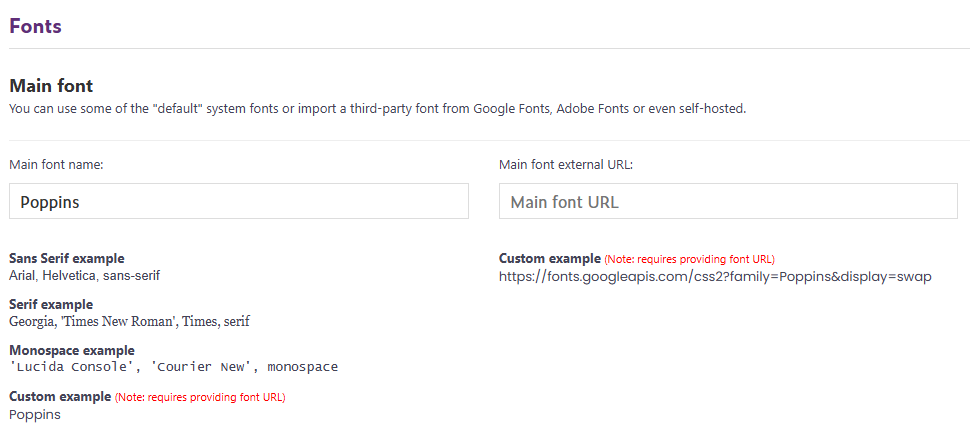Select the Georgia, 'Times New Roman' font list
The width and height of the screenshot is (970, 443).
click(x=129, y=322)
